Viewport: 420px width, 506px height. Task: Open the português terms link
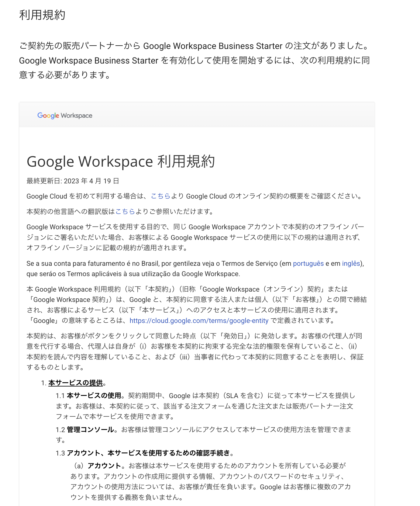tap(308, 264)
